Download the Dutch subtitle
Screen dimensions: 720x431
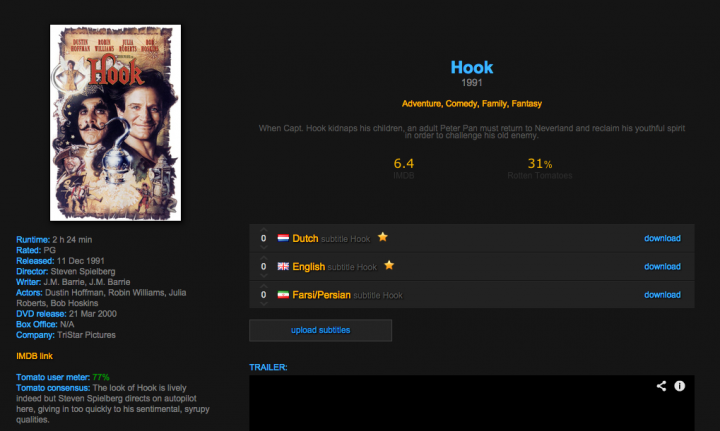click(662, 238)
